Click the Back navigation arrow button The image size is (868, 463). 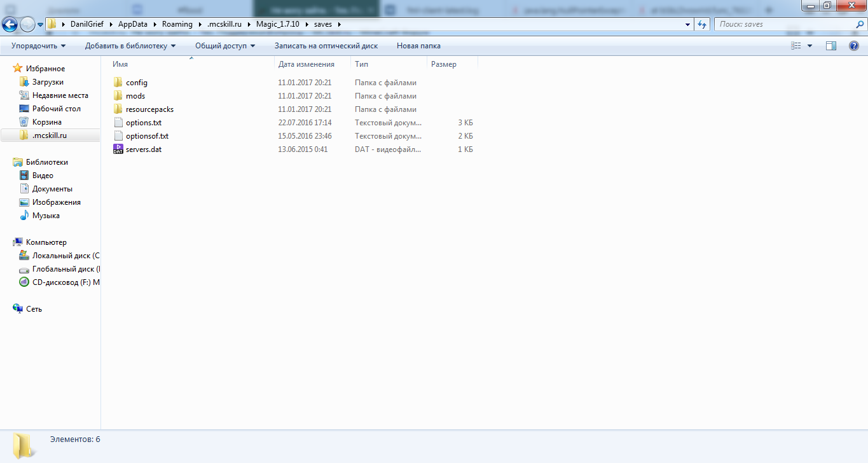[10, 25]
